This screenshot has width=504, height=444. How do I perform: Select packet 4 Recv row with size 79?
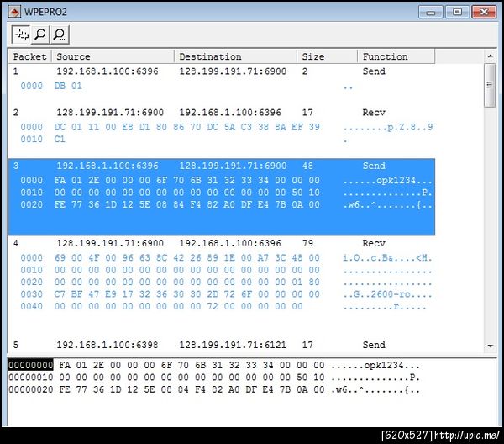(222, 243)
